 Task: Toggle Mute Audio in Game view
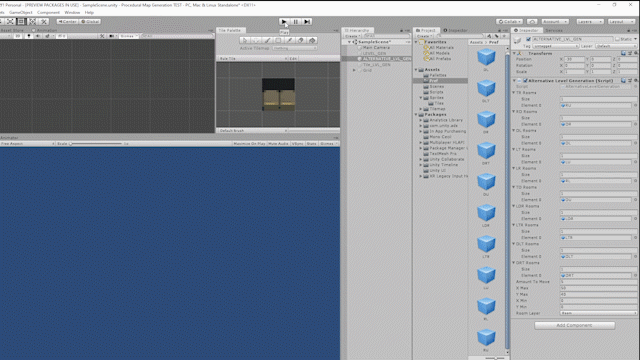pyautogui.click(x=278, y=144)
